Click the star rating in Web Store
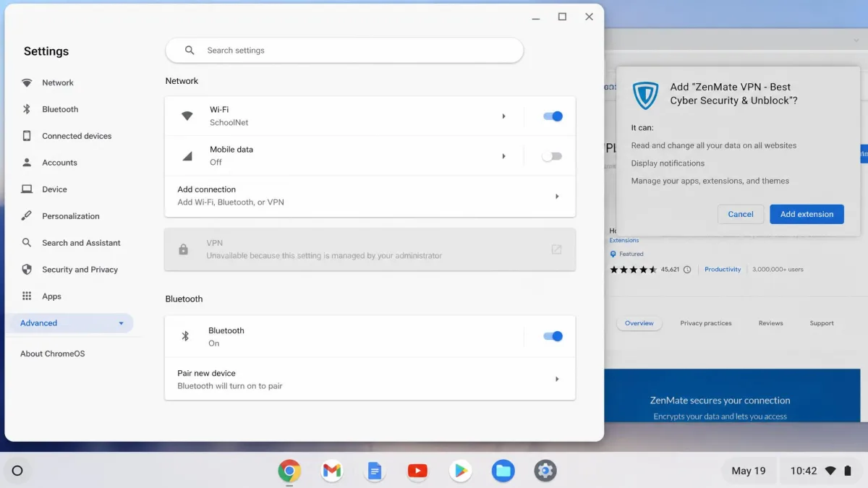Viewport: 868px width, 488px height. click(634, 270)
